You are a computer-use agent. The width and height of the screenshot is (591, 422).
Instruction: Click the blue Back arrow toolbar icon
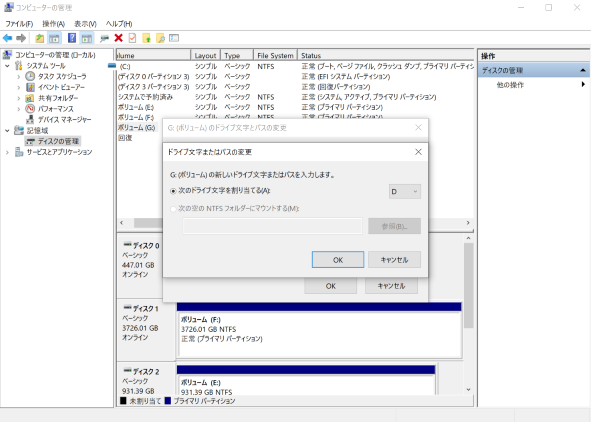[x=7, y=38]
